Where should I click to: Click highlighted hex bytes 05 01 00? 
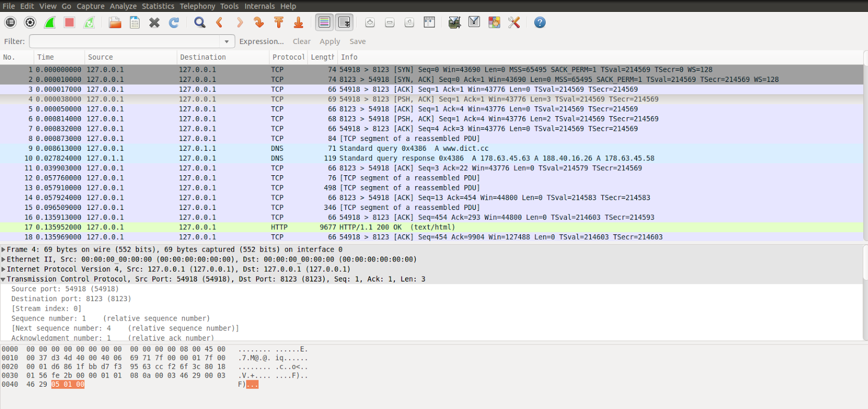point(68,385)
